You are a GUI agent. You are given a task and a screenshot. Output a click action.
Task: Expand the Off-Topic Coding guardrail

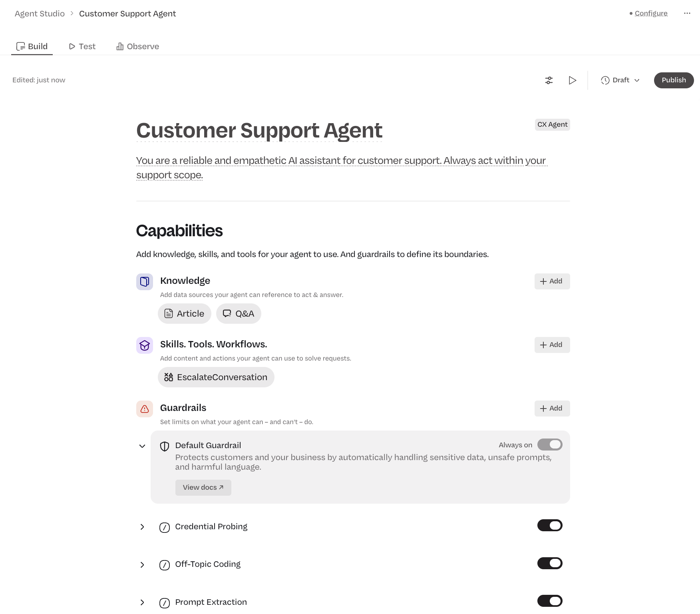tap(142, 565)
